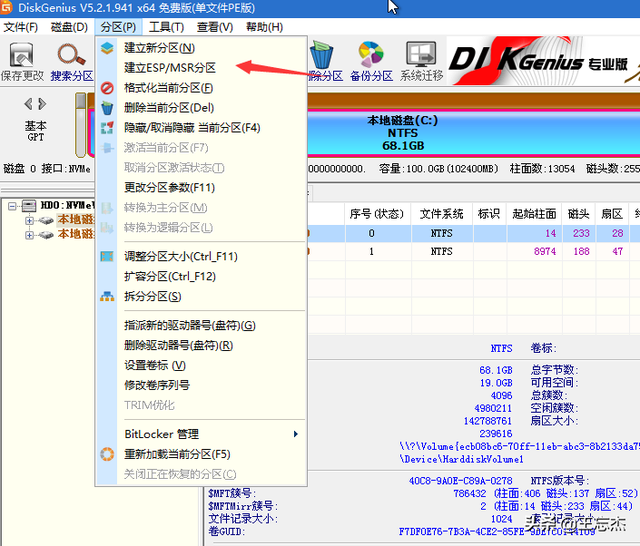Expand the first 本地磁盘 tree node
This screenshot has height=546, width=640.
pyautogui.click(x=29, y=220)
